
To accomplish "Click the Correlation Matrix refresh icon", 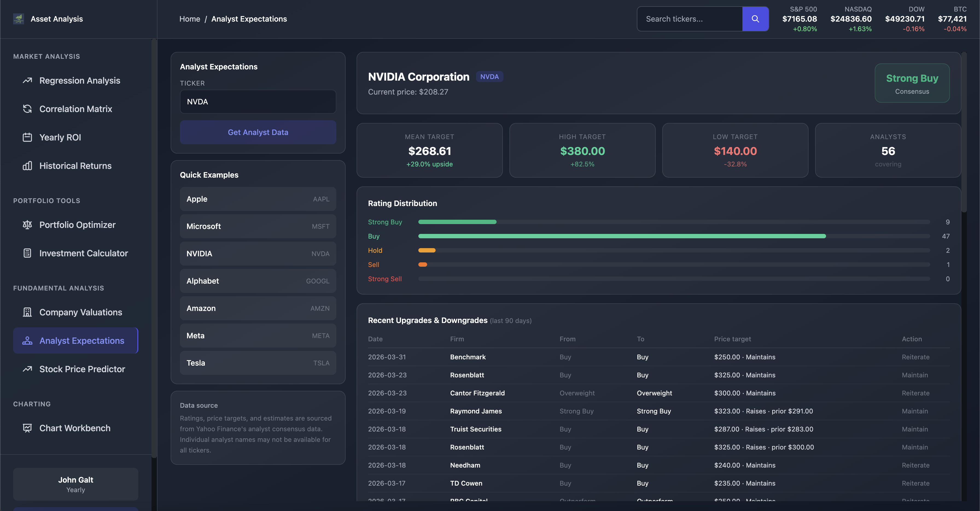I will (x=27, y=109).
